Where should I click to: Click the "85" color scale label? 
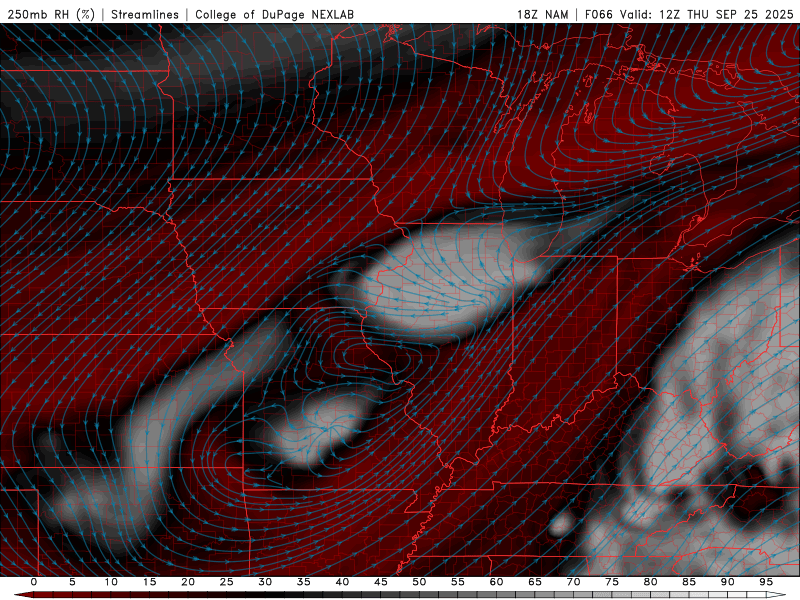[689, 582]
